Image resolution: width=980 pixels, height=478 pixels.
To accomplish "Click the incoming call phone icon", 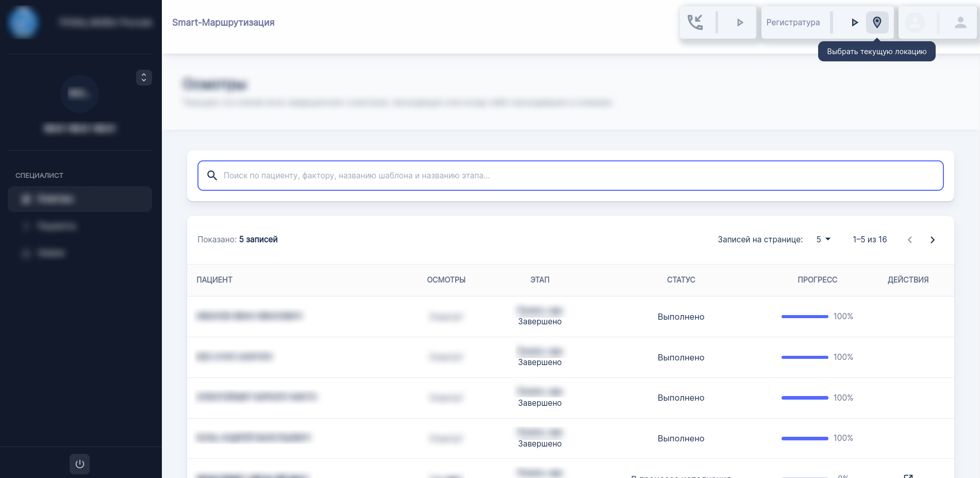I will pyautogui.click(x=695, y=22).
